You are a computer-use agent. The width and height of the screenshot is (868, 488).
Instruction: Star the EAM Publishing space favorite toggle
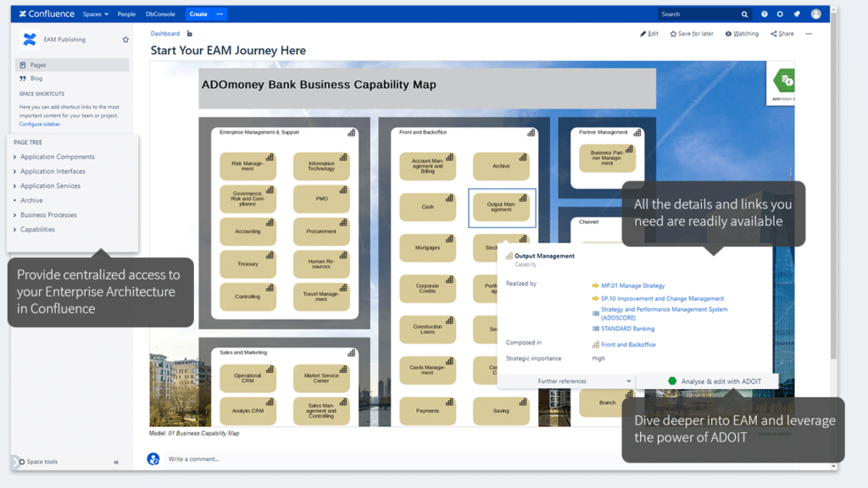(x=124, y=39)
